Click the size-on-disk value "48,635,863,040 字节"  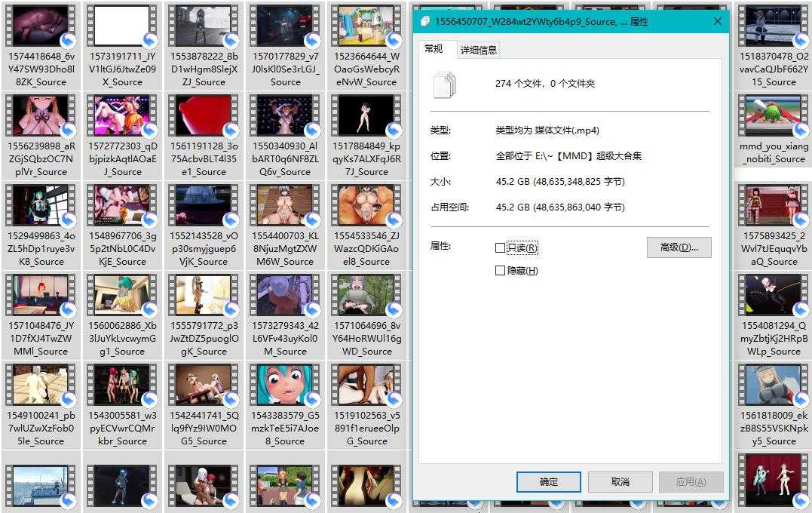tap(578, 207)
